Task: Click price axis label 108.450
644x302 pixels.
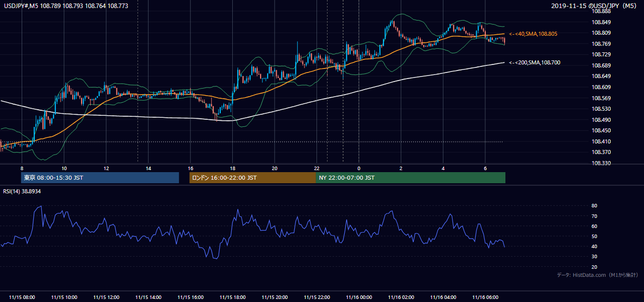Action: coord(601,131)
